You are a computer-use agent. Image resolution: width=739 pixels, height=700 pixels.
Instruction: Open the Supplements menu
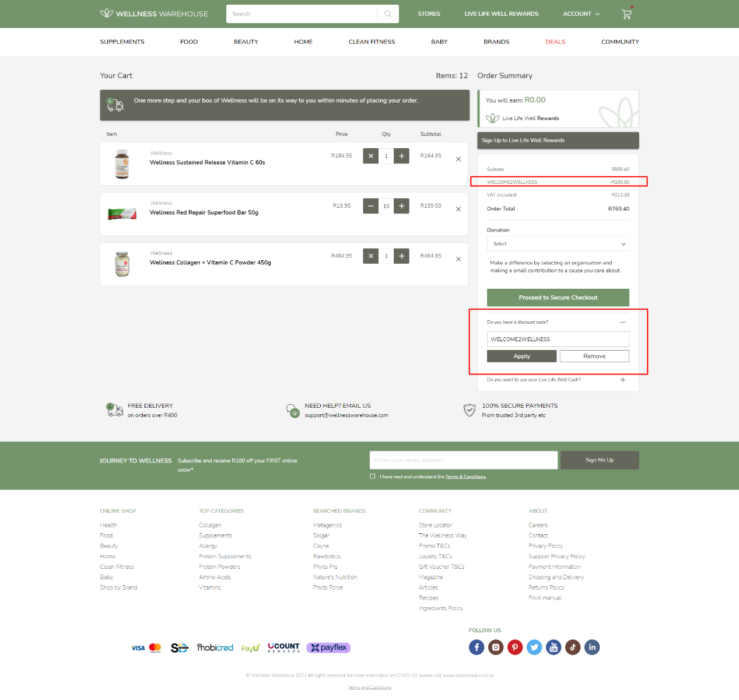click(122, 42)
